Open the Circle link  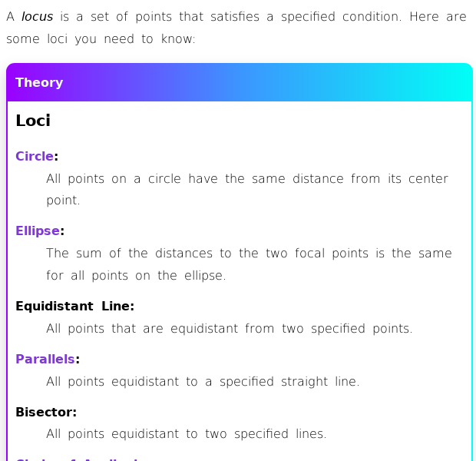click(35, 156)
